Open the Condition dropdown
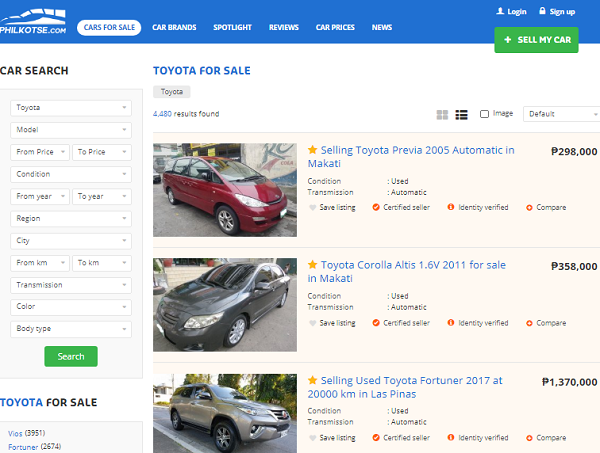This screenshot has height=453, width=600. point(71,174)
